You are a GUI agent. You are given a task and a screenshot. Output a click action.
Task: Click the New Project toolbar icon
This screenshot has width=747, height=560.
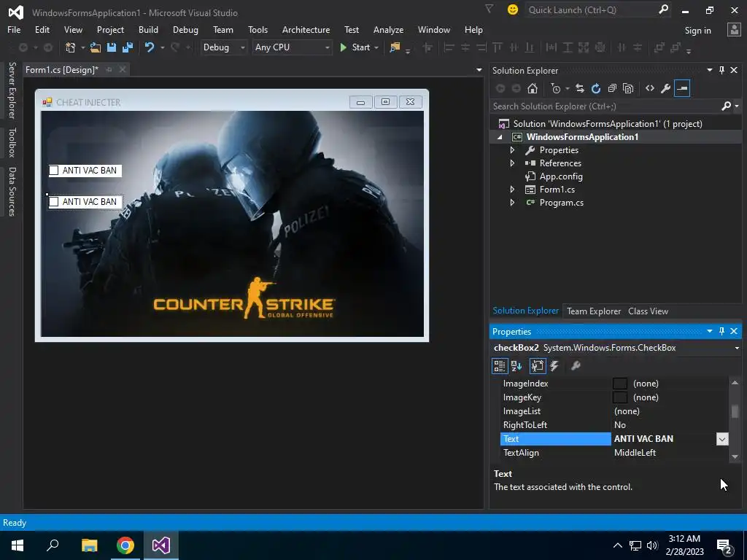coord(70,47)
